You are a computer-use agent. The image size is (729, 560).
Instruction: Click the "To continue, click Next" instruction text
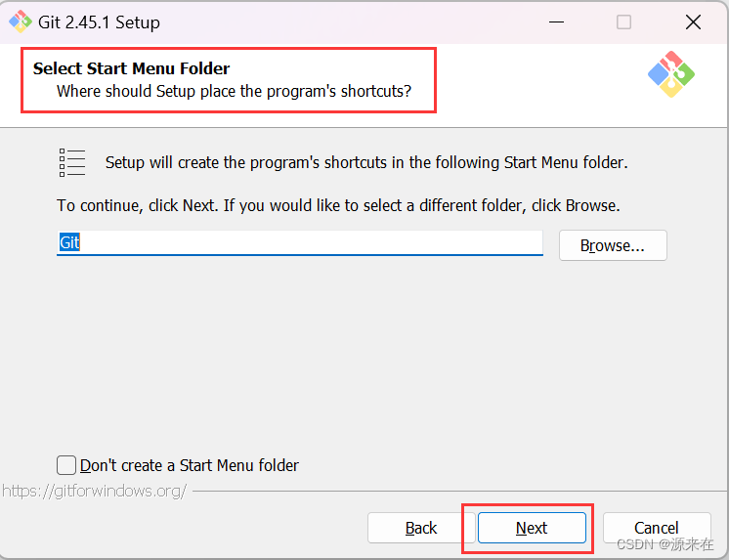(x=338, y=206)
